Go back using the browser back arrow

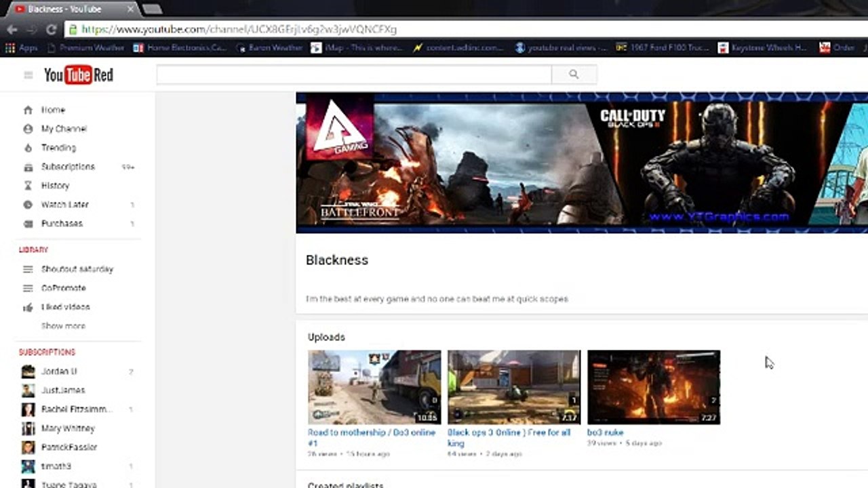coord(12,29)
